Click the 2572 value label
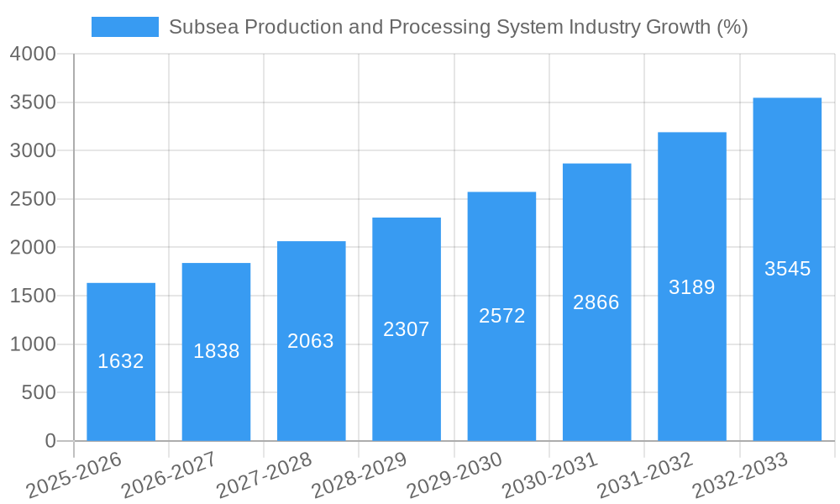The height and width of the screenshot is (504, 840). click(x=502, y=316)
